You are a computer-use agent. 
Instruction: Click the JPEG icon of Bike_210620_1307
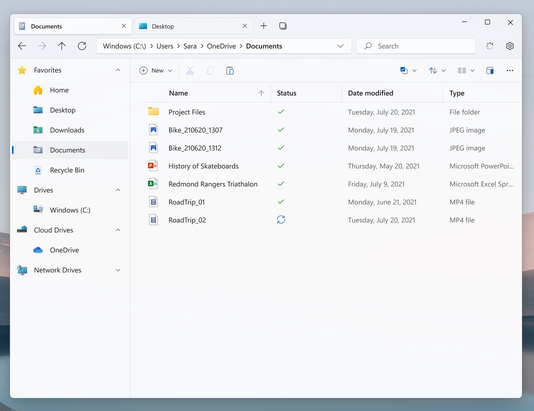(x=153, y=130)
